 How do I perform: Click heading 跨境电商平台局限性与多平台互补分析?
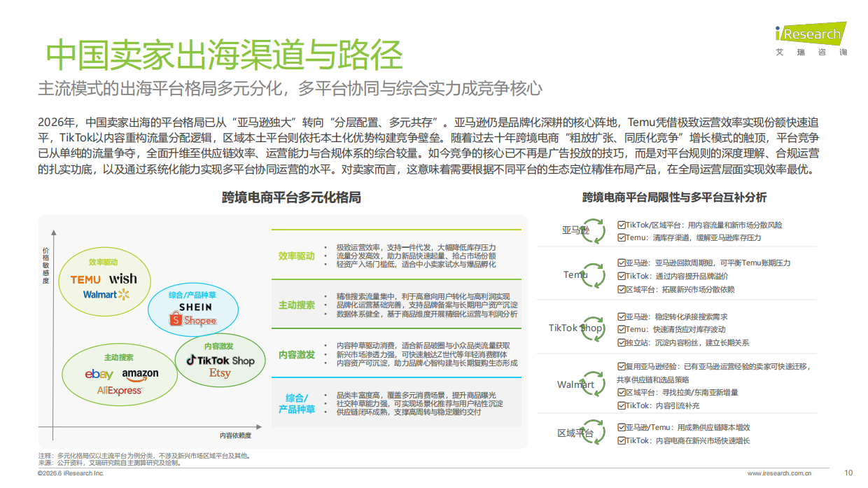(x=674, y=197)
